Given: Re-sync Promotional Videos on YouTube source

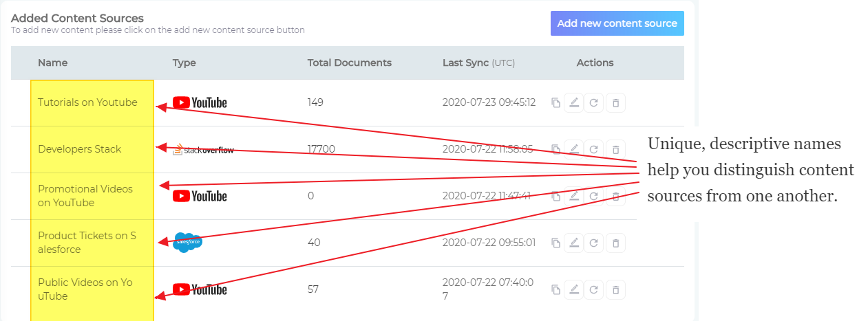Looking at the screenshot, I should [x=593, y=196].
